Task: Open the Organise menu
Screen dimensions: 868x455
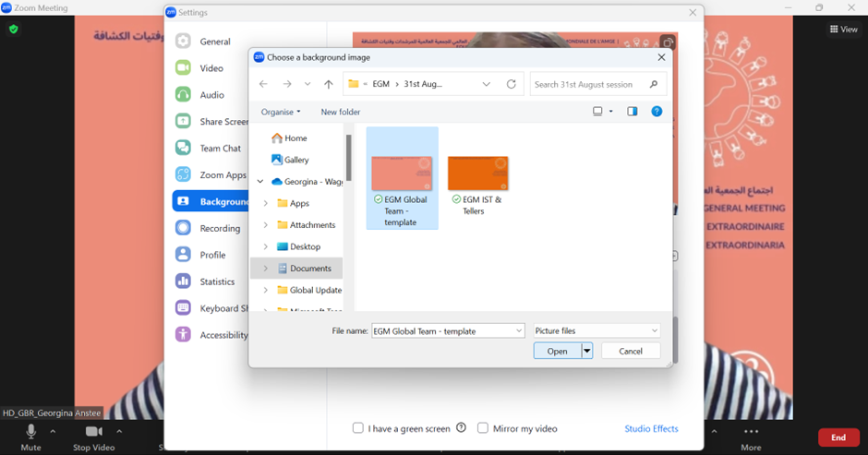Action: point(281,112)
